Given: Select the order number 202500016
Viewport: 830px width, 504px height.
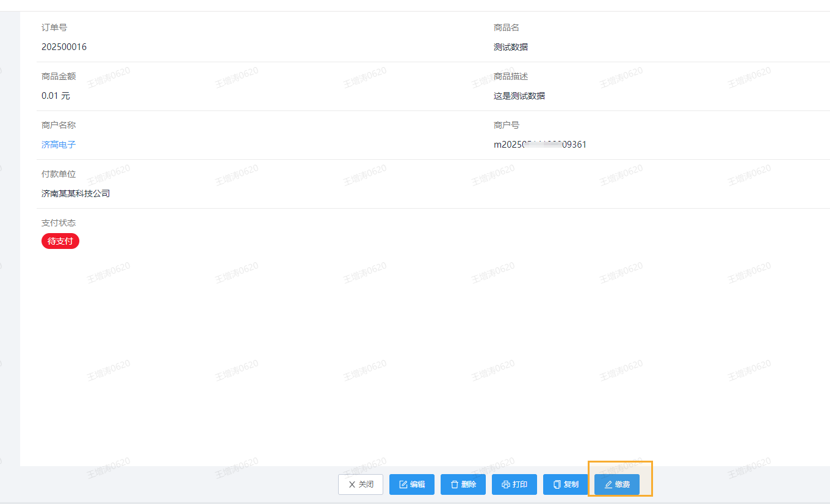Looking at the screenshot, I should [x=64, y=47].
